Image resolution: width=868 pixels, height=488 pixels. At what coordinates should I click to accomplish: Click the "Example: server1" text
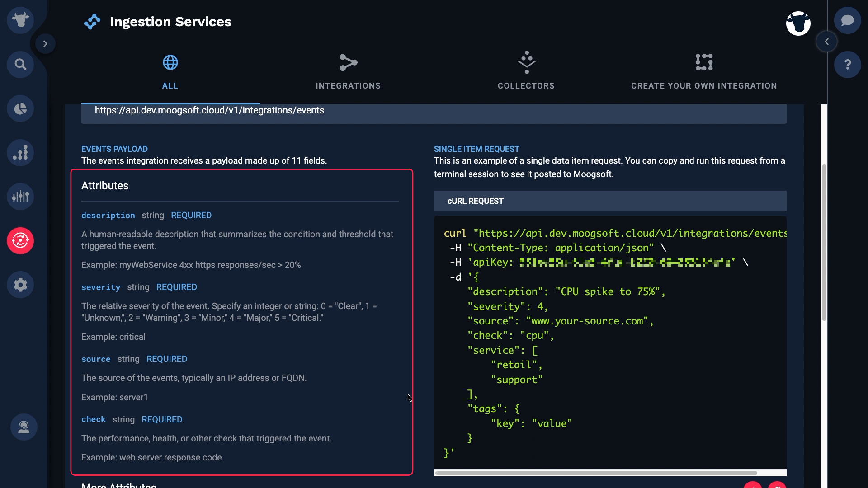115,398
